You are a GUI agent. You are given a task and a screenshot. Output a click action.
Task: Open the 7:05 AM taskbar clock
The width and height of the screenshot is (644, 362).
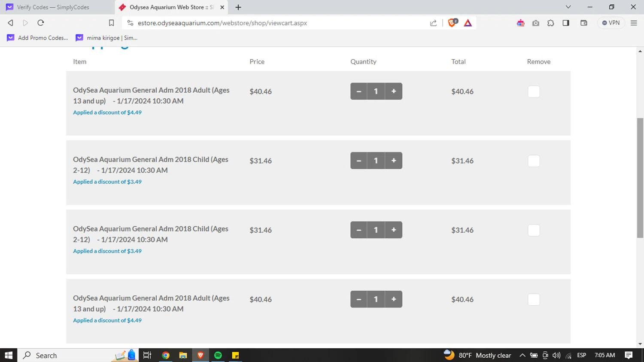pos(605,355)
